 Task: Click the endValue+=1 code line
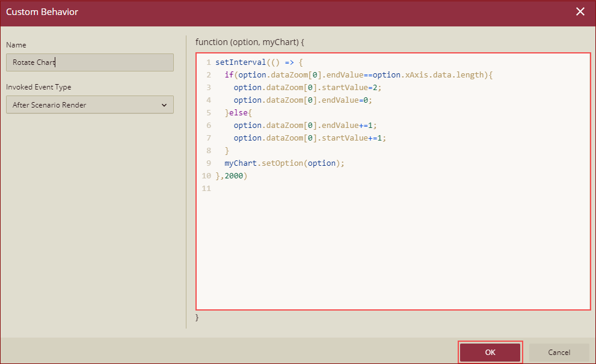[305, 126]
